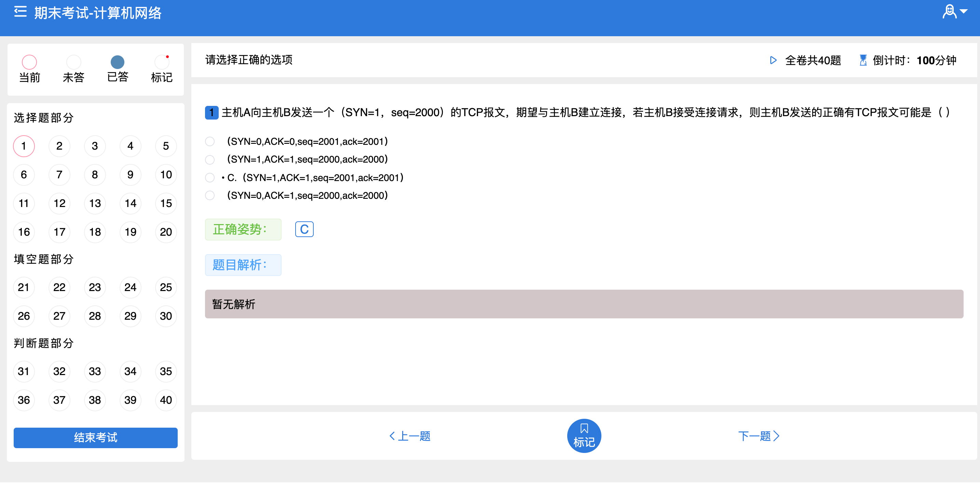
Task: Open the hamburger menu icon in header
Action: [x=20, y=12]
